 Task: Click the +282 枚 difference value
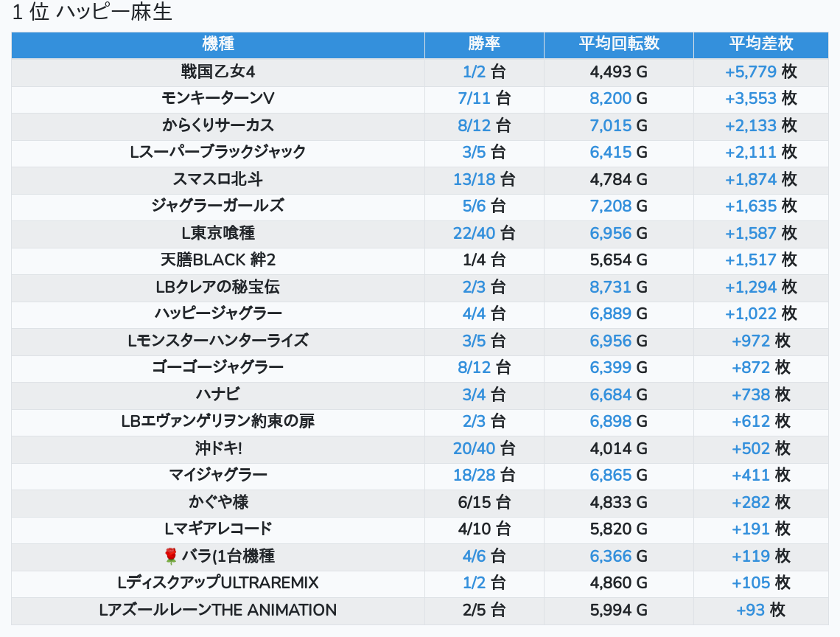pos(760,502)
